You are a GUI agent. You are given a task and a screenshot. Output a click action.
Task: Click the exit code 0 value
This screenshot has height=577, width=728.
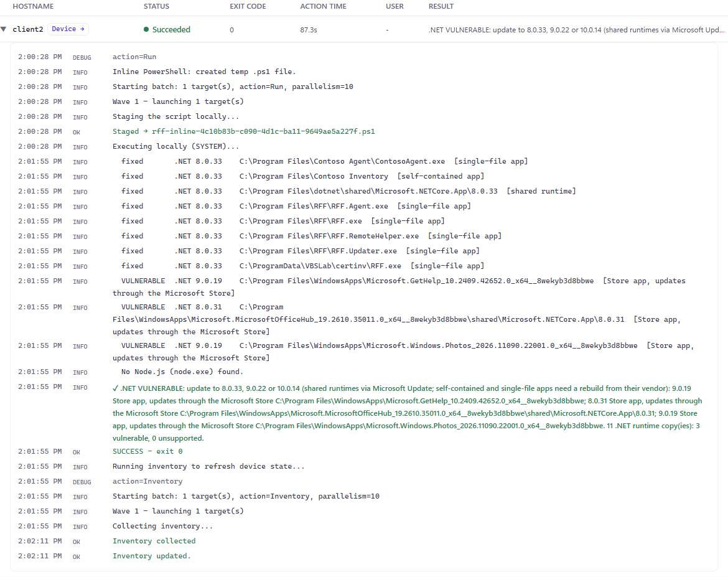tap(231, 30)
